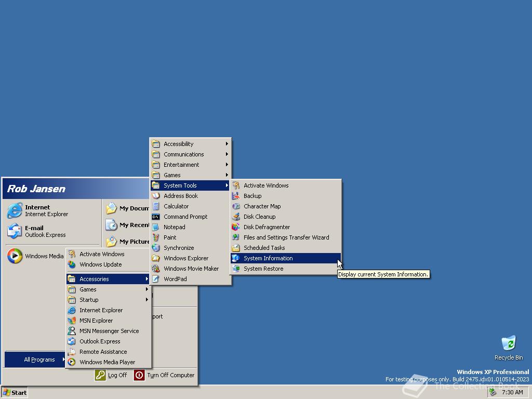Click Outlook Express icon in All Programs
Screen dimensions: 532x399
[x=72, y=341]
